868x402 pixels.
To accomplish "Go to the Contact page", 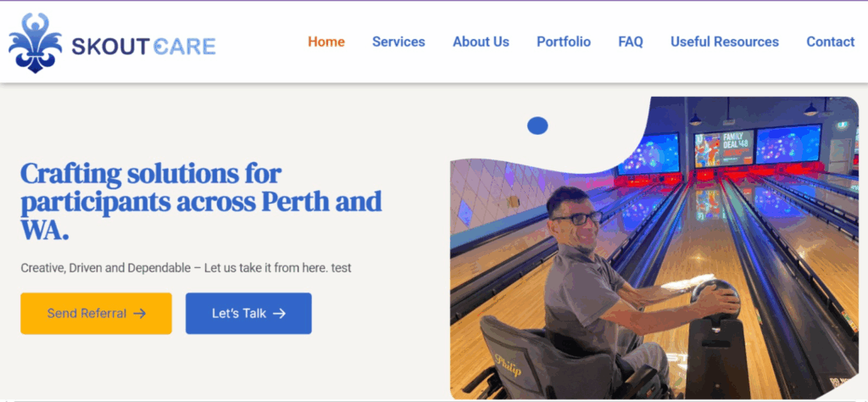I will pyautogui.click(x=831, y=42).
